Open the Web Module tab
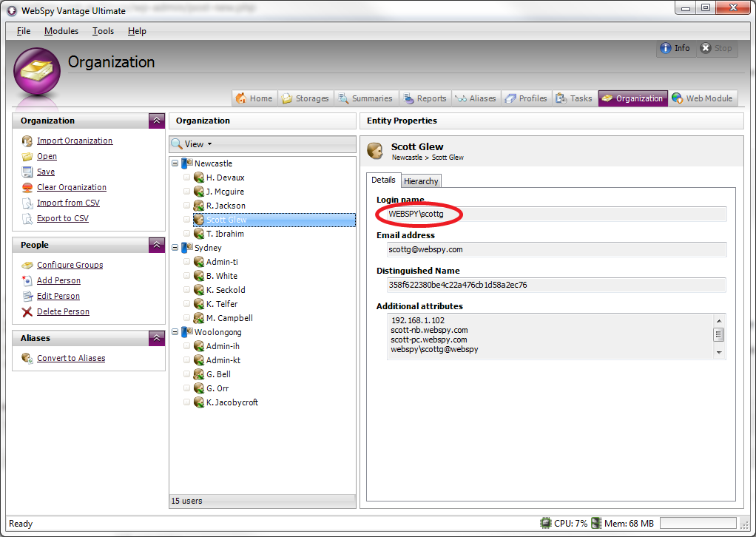This screenshot has height=537, width=756. (703, 98)
